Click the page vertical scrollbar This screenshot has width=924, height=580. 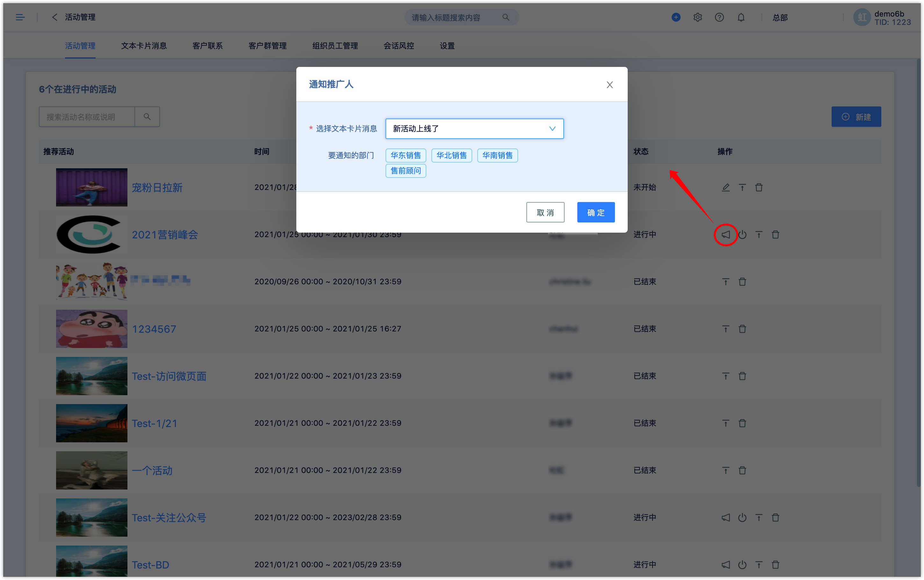pos(919,272)
